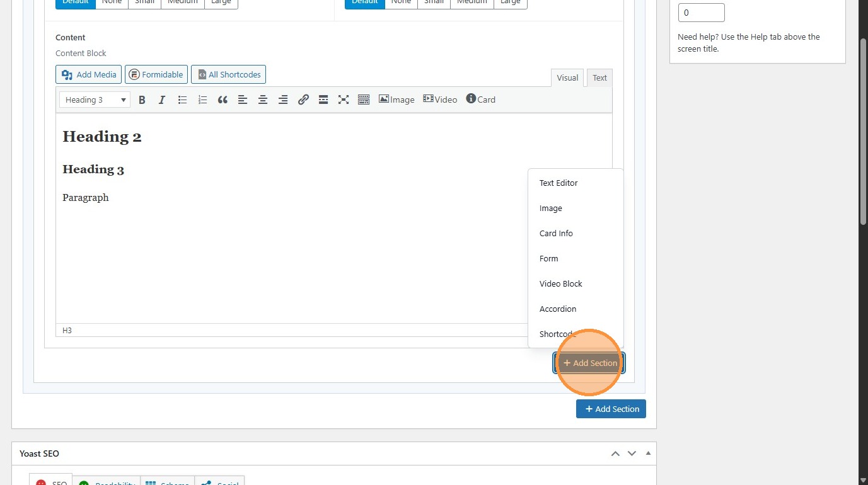Click the Image toolbar button
The image size is (868, 485).
pos(396,100)
